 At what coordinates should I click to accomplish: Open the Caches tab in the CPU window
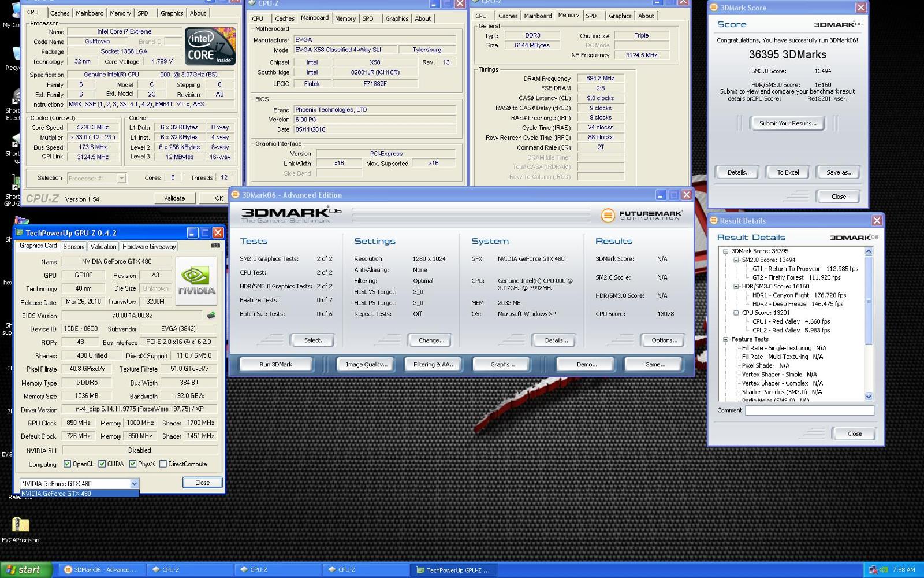tap(59, 13)
